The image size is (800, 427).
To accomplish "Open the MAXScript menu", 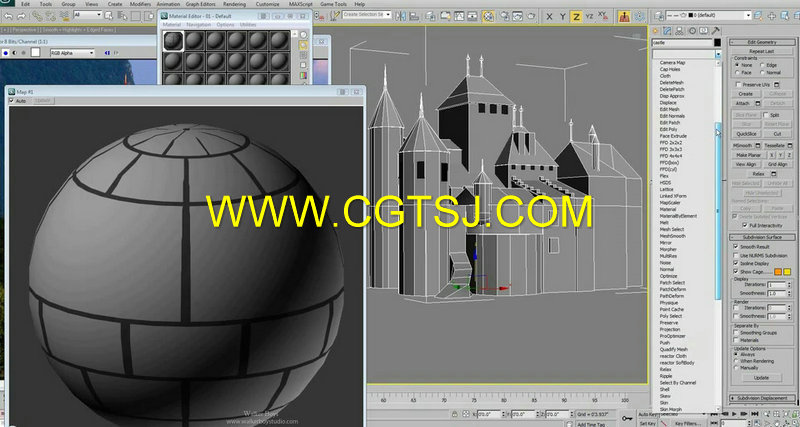I will pos(301,4).
